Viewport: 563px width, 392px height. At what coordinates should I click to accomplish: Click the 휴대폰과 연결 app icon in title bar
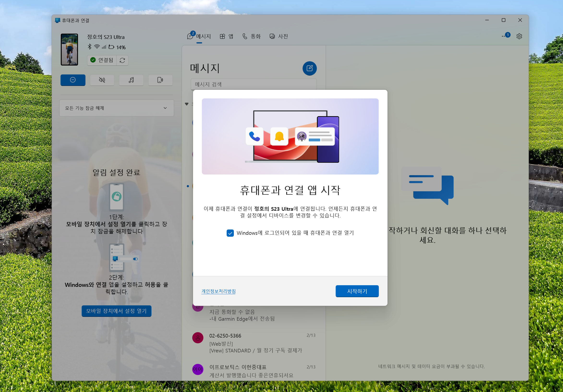point(57,20)
